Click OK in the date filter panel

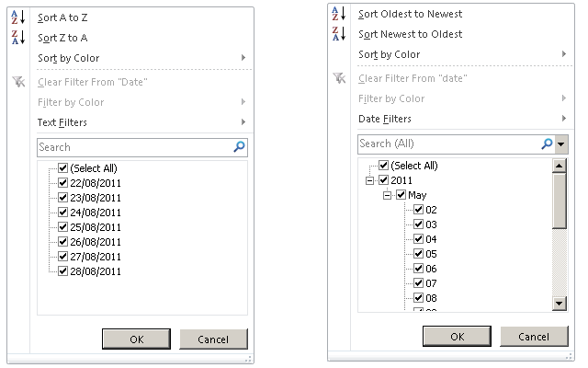[x=457, y=337]
